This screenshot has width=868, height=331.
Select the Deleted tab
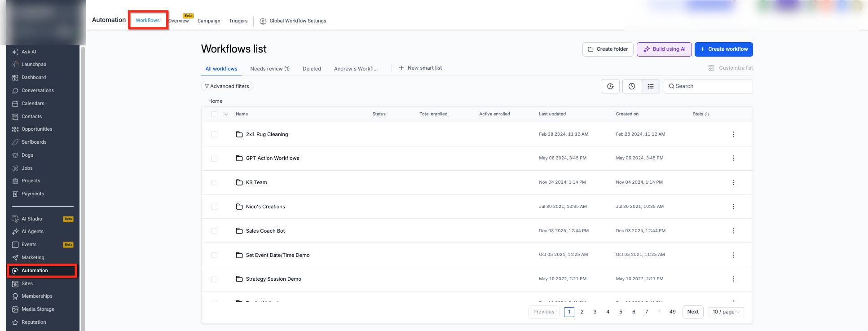coord(312,69)
